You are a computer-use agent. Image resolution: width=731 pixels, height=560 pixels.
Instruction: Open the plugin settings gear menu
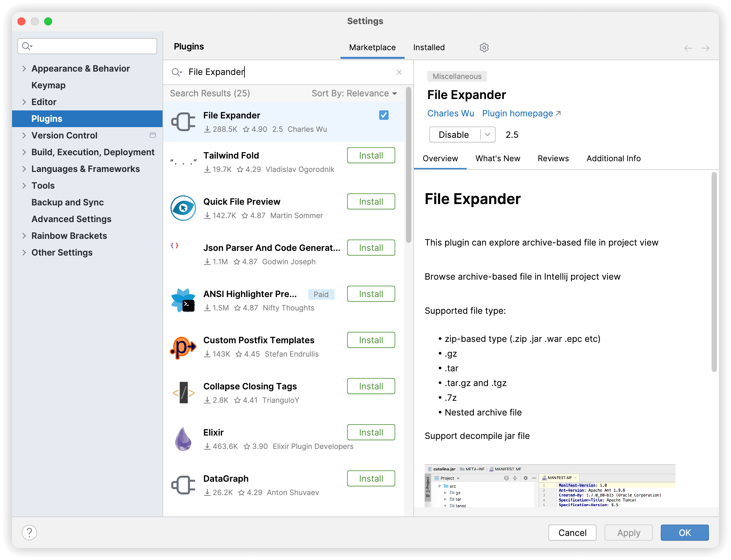484,48
